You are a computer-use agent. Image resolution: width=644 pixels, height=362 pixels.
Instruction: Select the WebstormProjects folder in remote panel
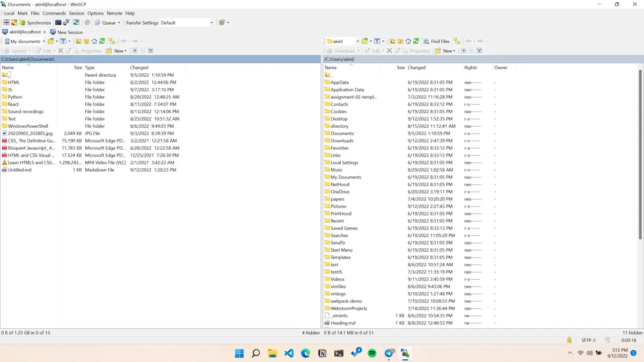pos(349,308)
